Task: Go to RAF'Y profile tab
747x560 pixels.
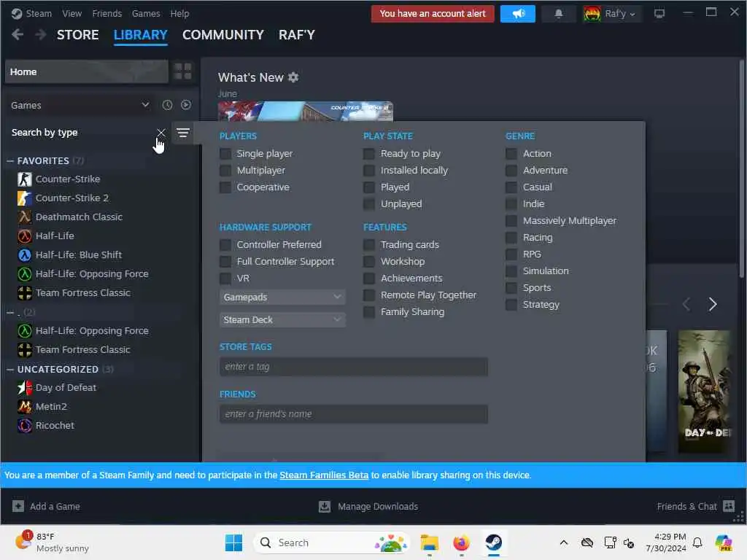Action: pos(297,35)
